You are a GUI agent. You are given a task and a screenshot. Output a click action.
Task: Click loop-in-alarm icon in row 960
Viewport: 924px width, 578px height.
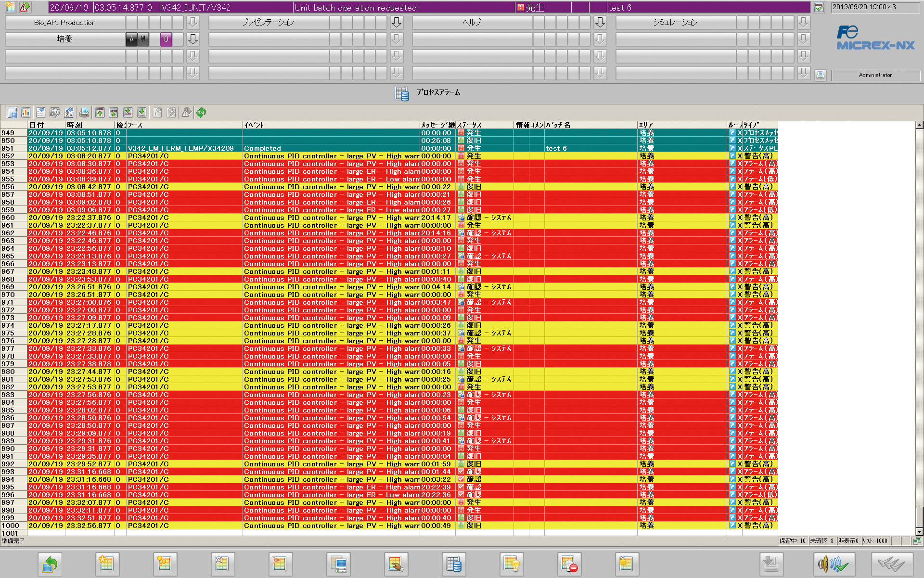(732, 218)
